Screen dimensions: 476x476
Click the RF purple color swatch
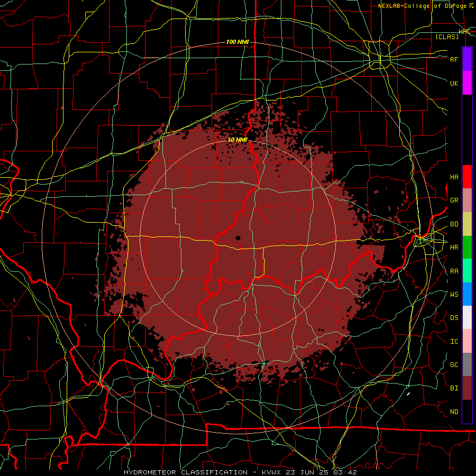(467, 59)
